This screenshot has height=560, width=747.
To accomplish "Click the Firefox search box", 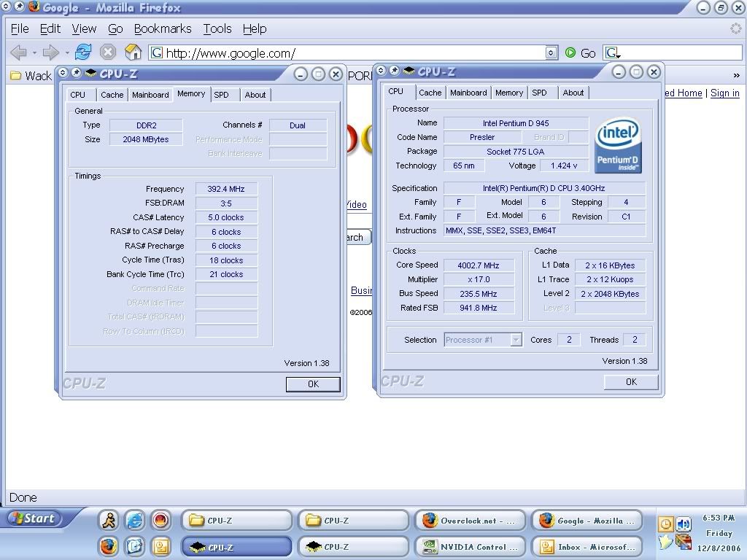I will 673,52.
